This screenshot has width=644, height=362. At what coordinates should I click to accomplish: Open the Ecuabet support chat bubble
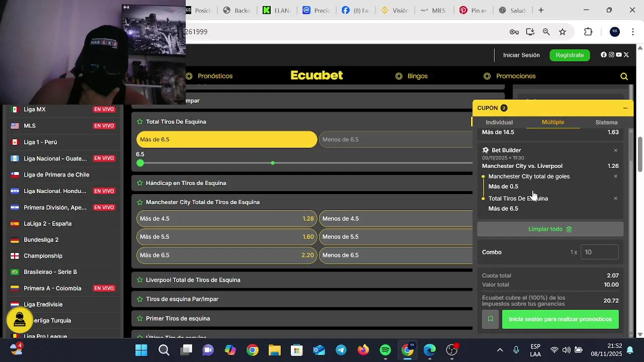[20, 320]
